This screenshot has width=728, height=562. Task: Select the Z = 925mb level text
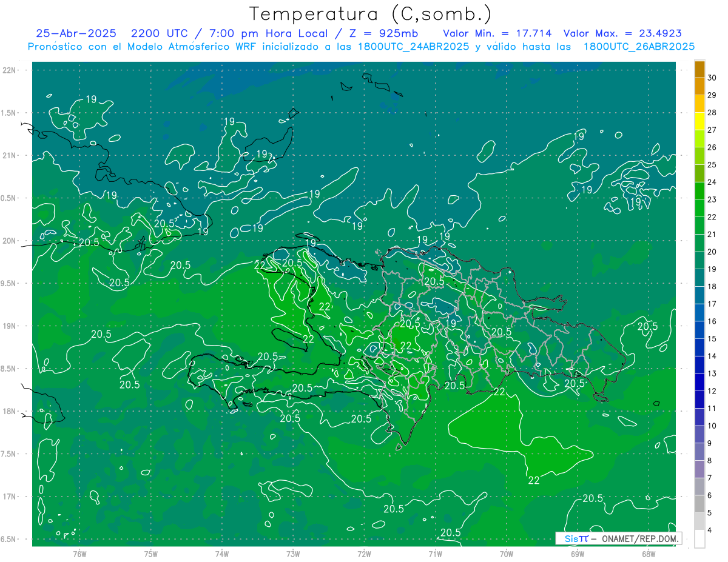pyautogui.click(x=384, y=33)
